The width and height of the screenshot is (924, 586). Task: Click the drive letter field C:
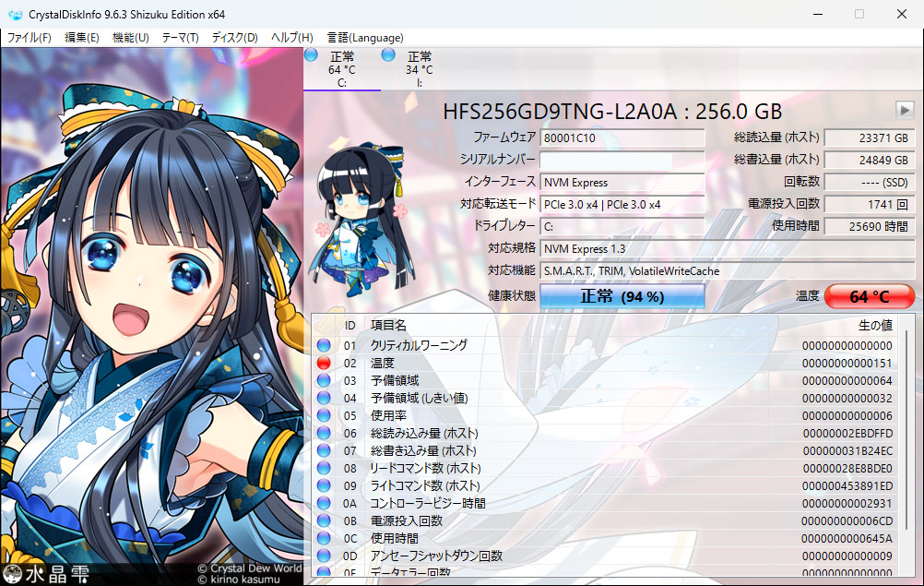pyautogui.click(x=622, y=226)
